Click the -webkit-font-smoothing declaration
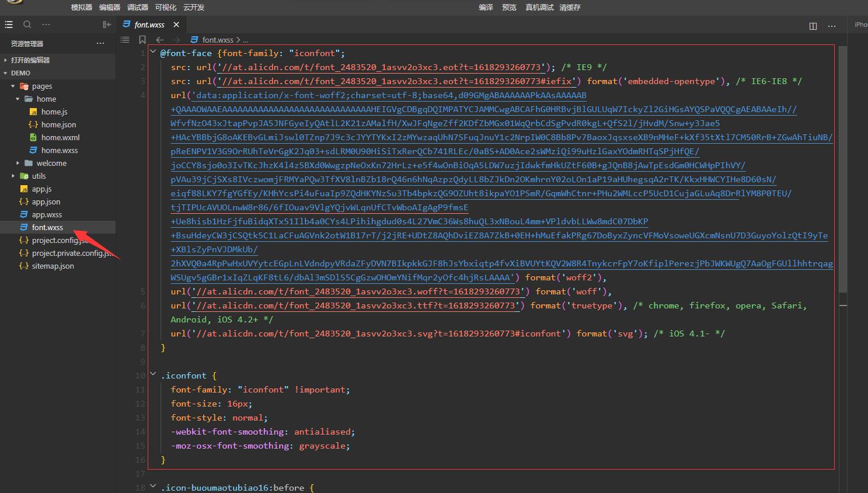The height and width of the screenshot is (493, 868). click(263, 432)
